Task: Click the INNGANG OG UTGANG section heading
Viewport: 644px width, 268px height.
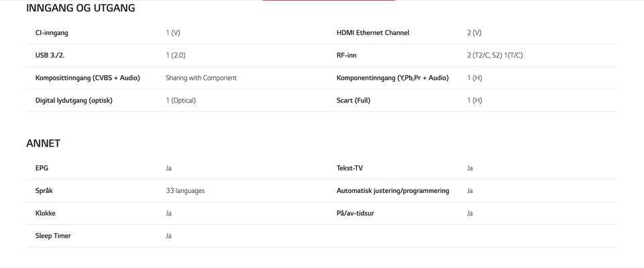Action: click(80, 8)
